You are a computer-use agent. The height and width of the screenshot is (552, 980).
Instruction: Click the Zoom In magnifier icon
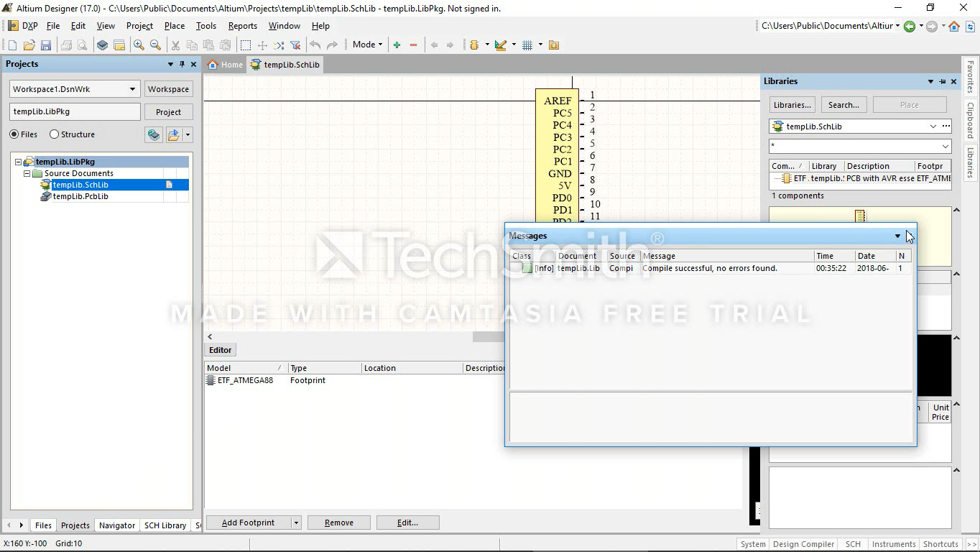coord(139,45)
